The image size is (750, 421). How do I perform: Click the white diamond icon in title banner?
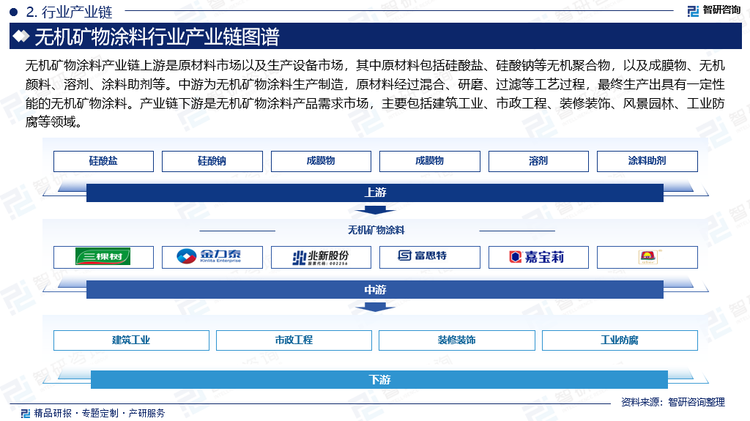21,36
